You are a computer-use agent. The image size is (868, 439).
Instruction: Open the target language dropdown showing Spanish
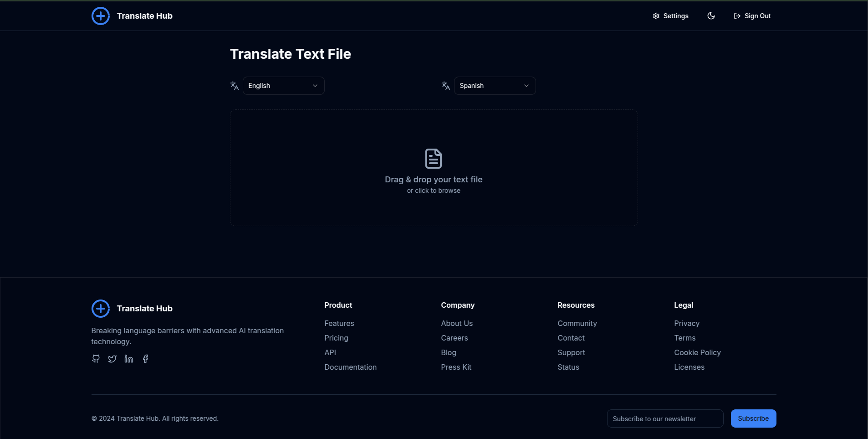pos(495,85)
